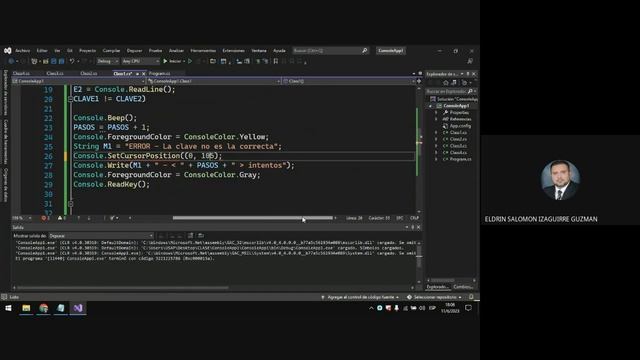The image size is (640, 360).
Task: Click the new project toolbar icon
Action: click(x=34, y=61)
